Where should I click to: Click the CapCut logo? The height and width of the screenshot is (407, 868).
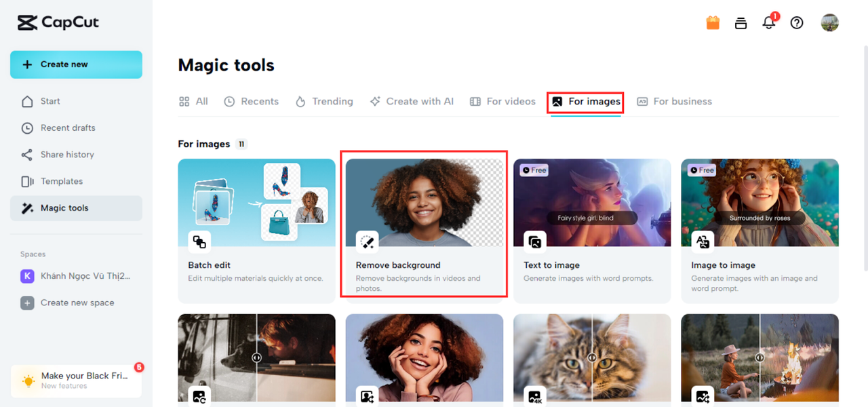coord(58,22)
